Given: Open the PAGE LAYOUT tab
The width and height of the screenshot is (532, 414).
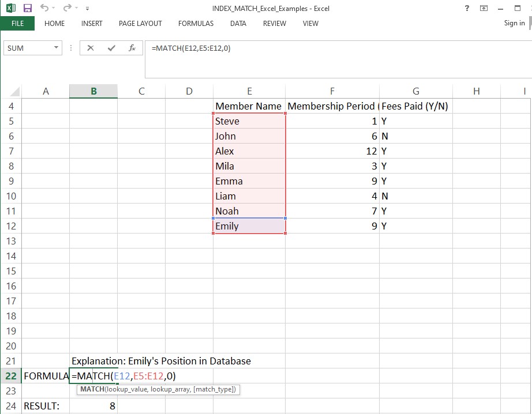Looking at the screenshot, I should tap(140, 24).
